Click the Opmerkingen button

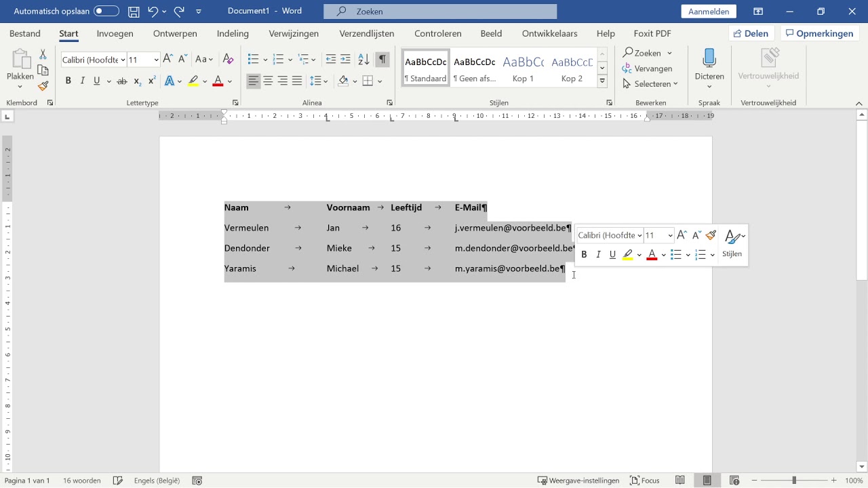coord(819,33)
